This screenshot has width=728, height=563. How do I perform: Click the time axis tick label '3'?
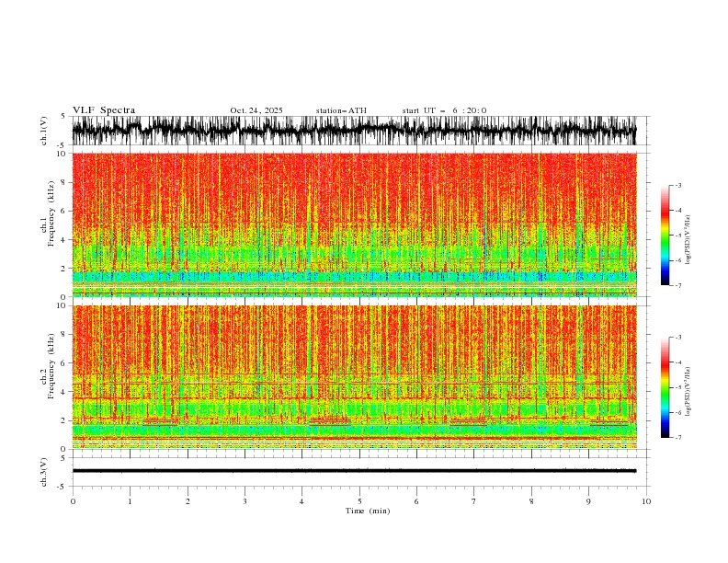(x=245, y=501)
